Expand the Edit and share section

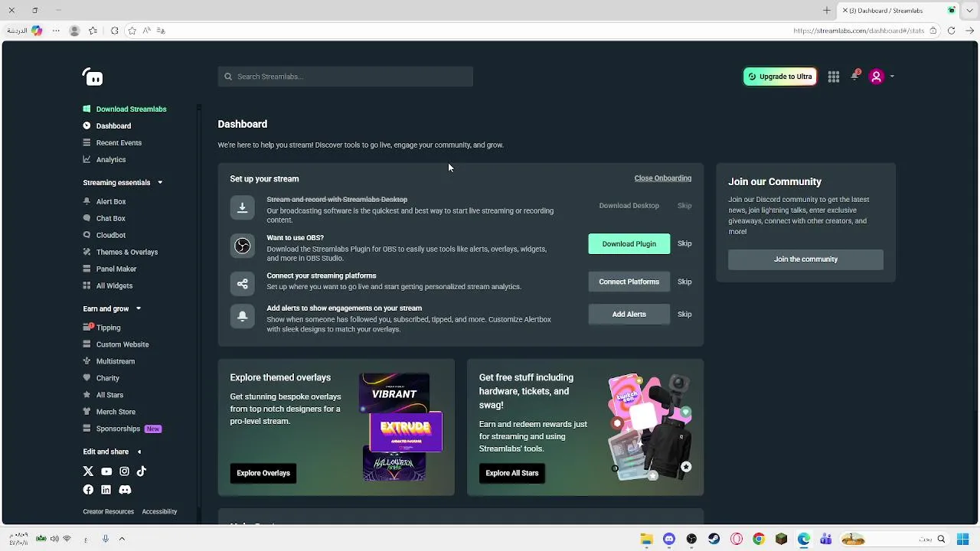pos(139,452)
